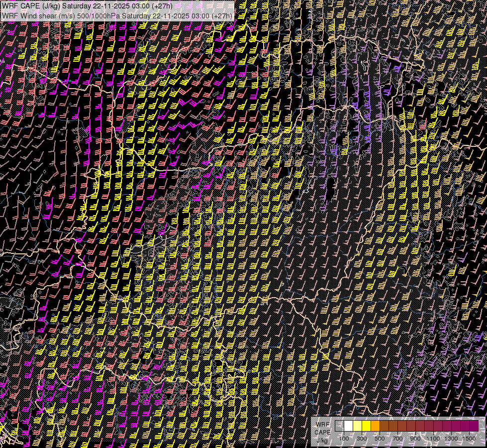
Task: Click the 1300 legend value
Action: pyautogui.click(x=451, y=439)
